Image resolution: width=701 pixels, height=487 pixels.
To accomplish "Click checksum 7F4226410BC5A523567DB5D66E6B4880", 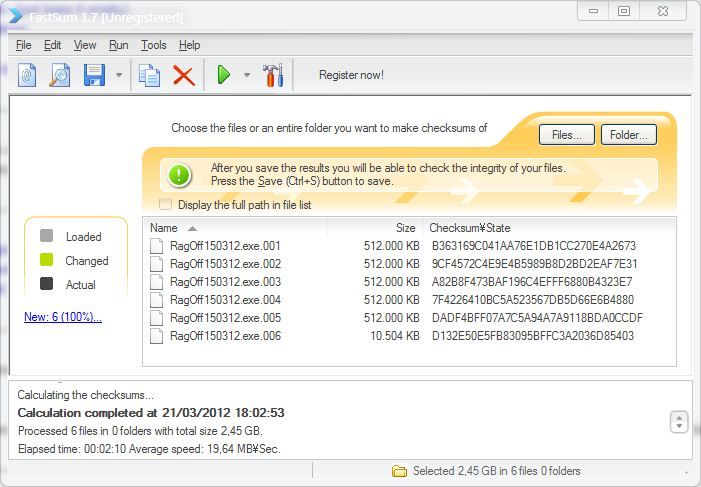I will click(533, 300).
